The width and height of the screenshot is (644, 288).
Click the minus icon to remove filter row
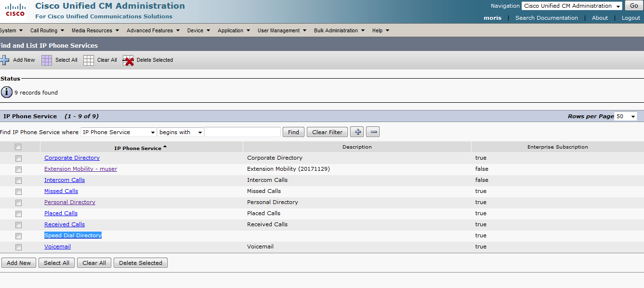click(373, 132)
